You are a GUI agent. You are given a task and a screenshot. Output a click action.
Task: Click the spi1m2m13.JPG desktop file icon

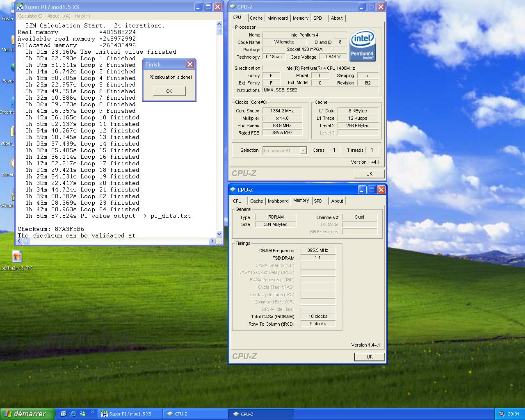(x=17, y=257)
